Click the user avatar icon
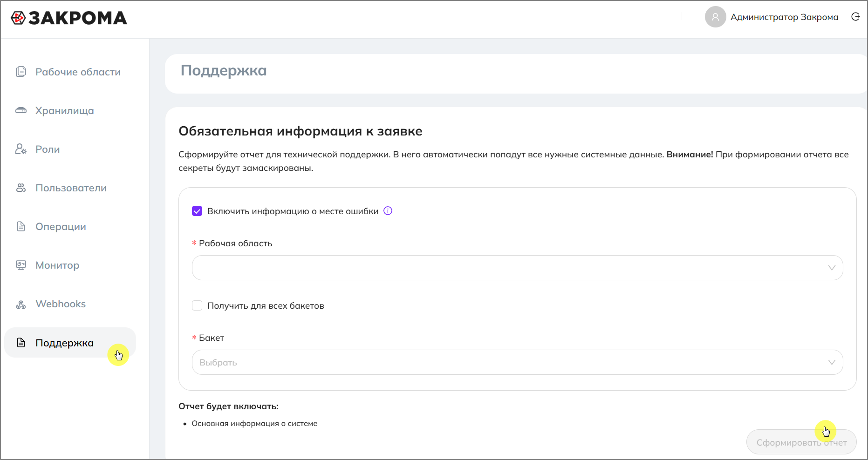 coord(715,17)
